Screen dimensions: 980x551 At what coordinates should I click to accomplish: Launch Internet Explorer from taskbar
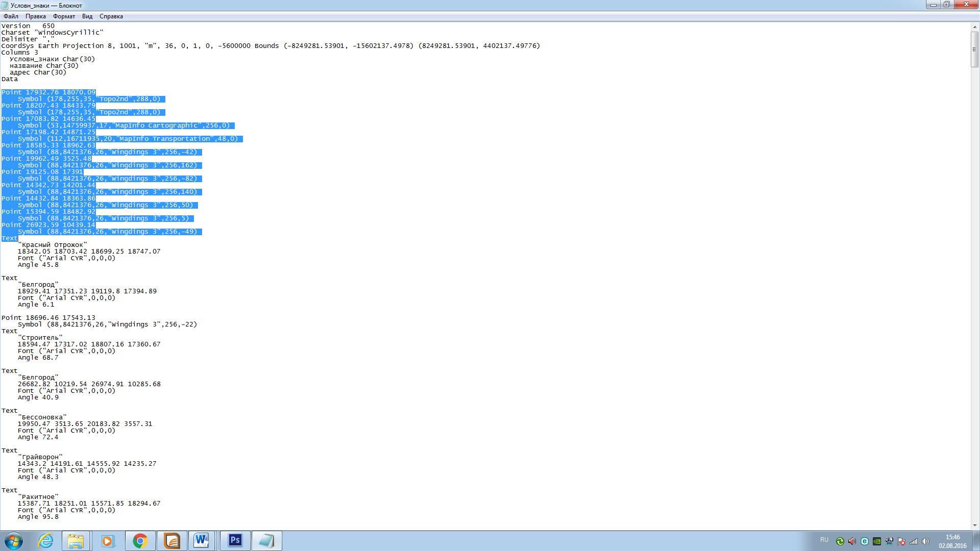(46, 541)
